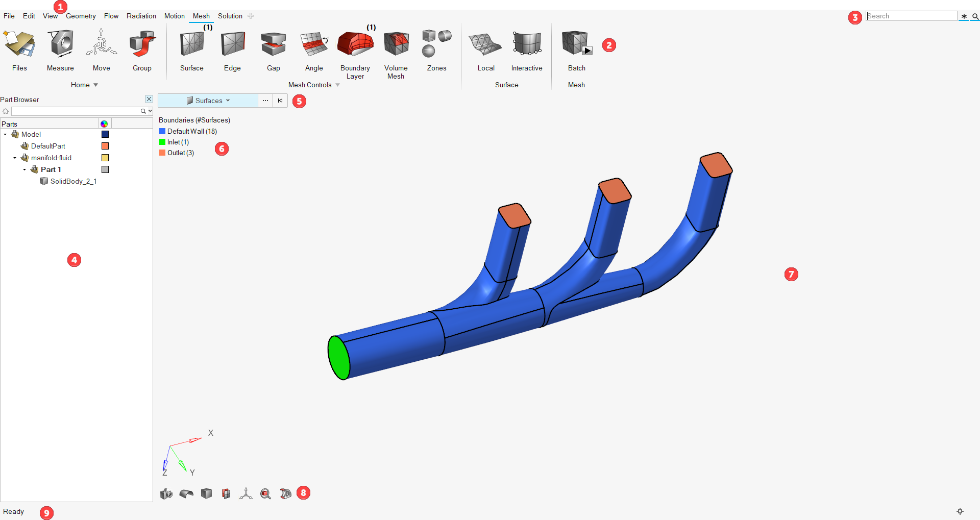
Task: Click the Angle mesh control icon
Action: (314, 45)
